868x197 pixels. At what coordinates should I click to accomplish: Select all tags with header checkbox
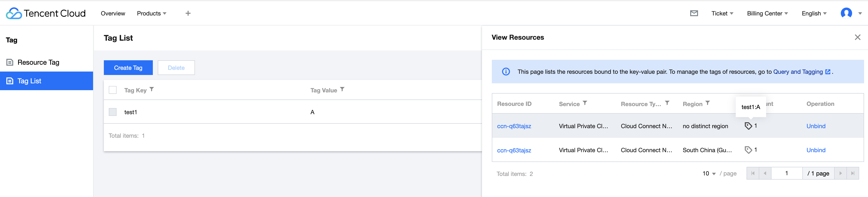(113, 90)
